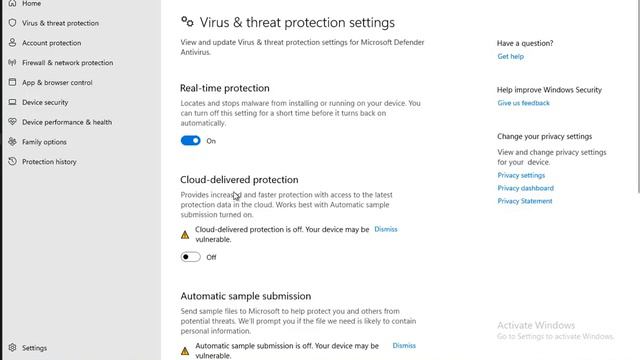
Task: Open the Privacy Statement link
Action: (x=524, y=201)
